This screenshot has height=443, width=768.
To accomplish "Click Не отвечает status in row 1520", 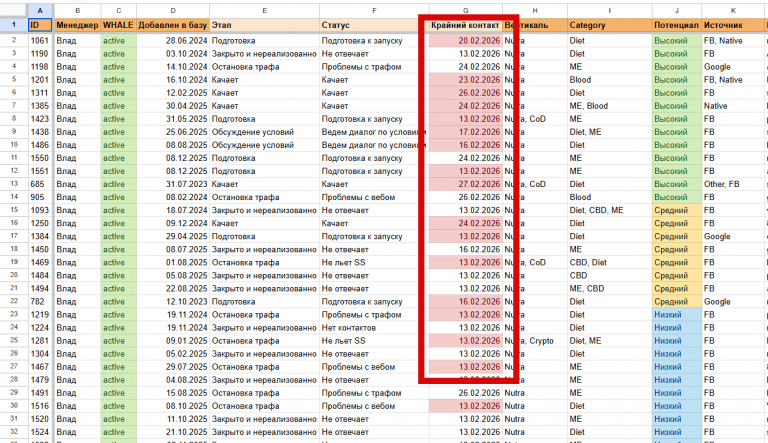I will click(374, 419).
